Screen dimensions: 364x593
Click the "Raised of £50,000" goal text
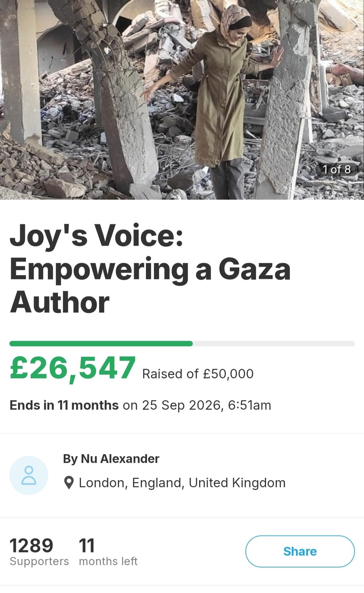pos(198,374)
